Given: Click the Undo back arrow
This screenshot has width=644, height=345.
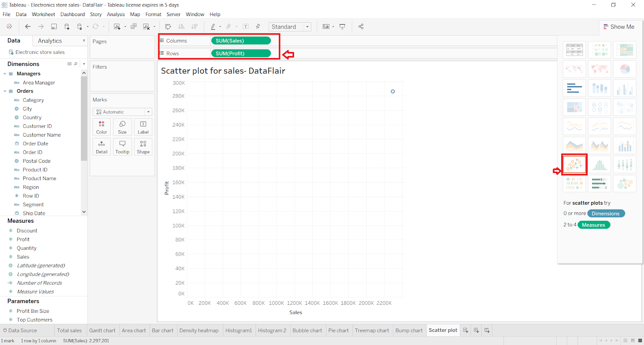Looking at the screenshot, I should point(28,27).
